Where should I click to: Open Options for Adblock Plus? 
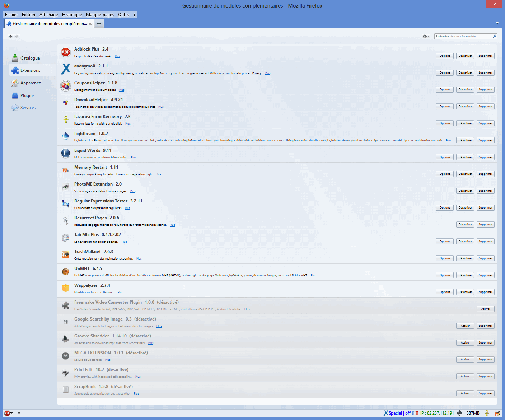coord(445,56)
